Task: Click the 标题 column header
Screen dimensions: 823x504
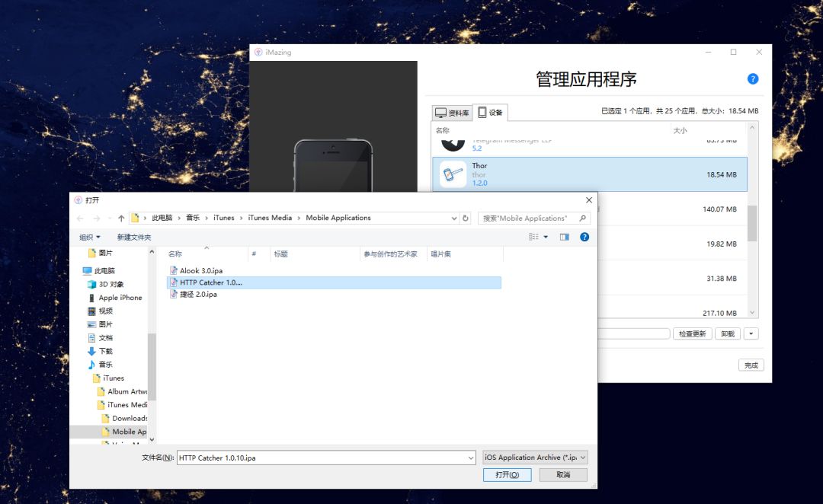Action: coord(315,254)
